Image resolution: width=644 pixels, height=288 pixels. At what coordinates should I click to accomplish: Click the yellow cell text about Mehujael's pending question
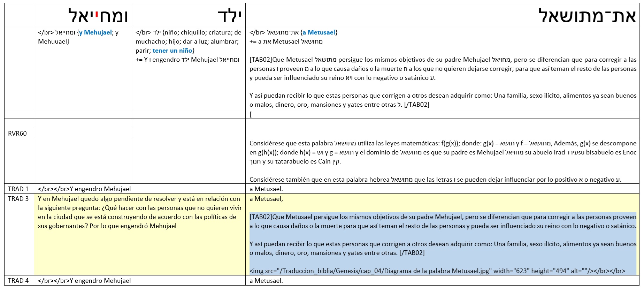(139, 212)
